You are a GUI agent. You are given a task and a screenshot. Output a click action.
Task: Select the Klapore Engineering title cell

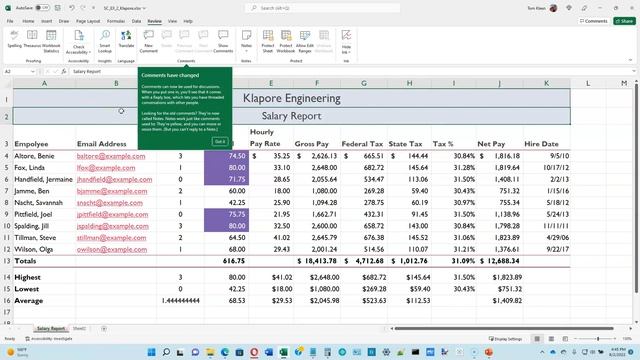click(292, 98)
